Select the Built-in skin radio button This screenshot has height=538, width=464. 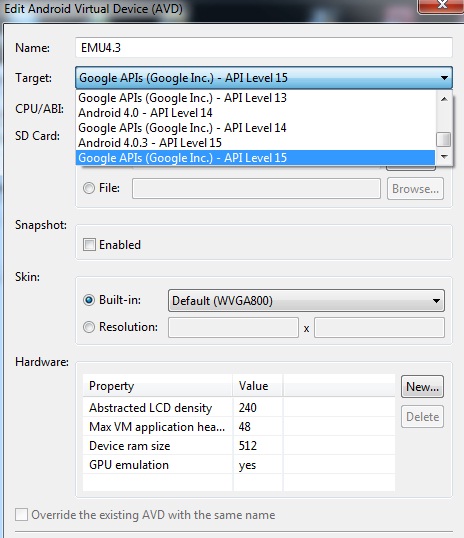click(x=89, y=300)
